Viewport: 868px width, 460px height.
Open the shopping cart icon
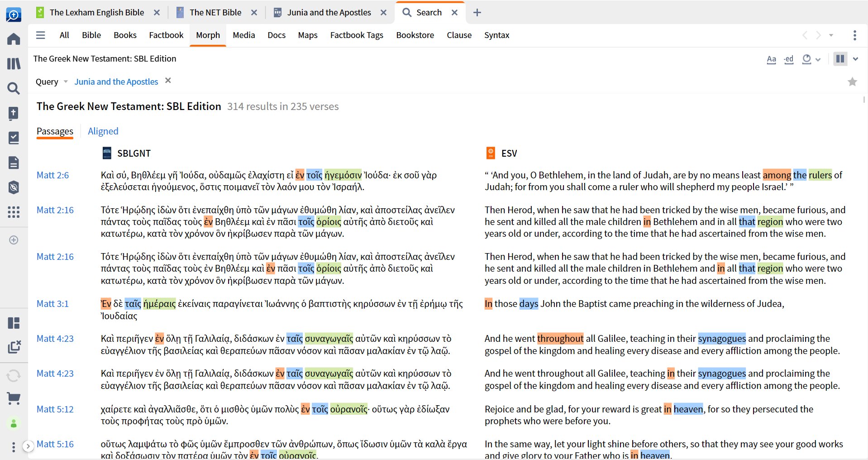point(14,398)
